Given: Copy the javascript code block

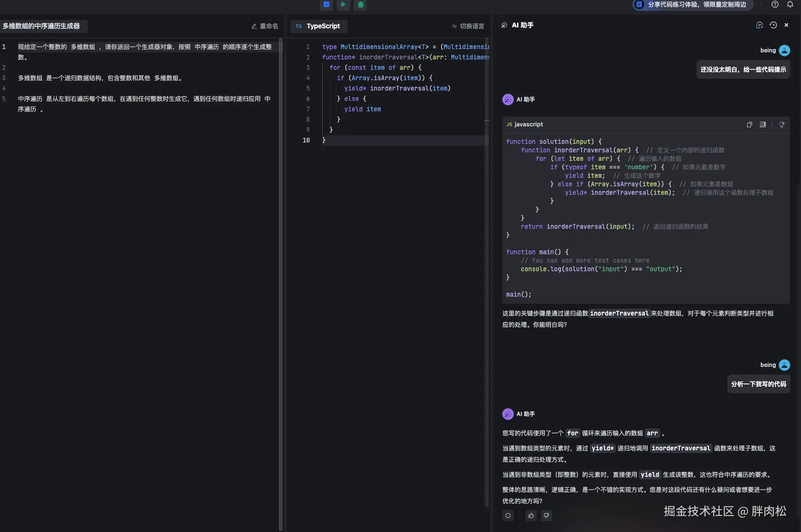Looking at the screenshot, I should coord(750,125).
